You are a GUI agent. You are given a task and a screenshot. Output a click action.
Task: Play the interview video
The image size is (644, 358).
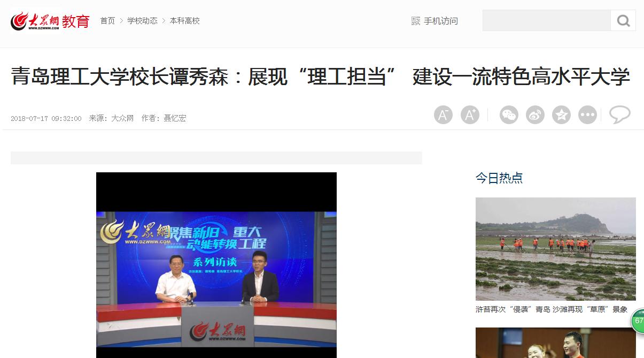[x=216, y=265]
